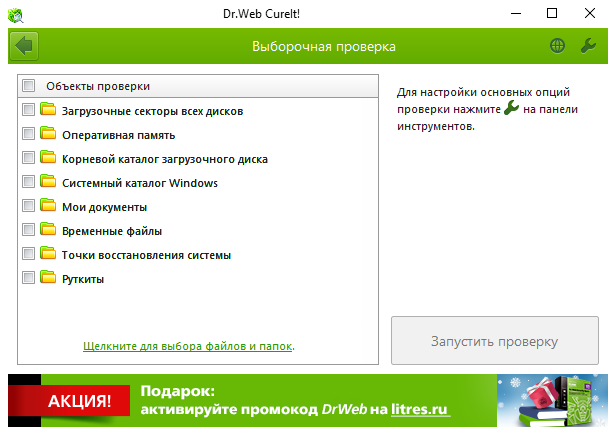Image resolution: width=616 pixels, height=435 pixels.
Task: Click Подарок: promo banner text
Action: [178, 391]
